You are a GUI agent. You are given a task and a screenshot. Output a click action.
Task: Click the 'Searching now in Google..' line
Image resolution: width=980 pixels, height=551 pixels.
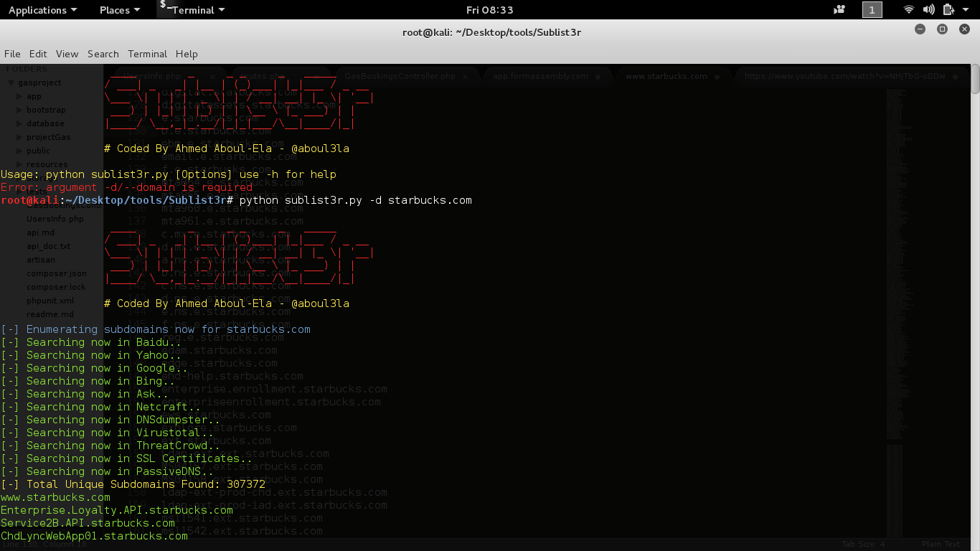(94, 368)
